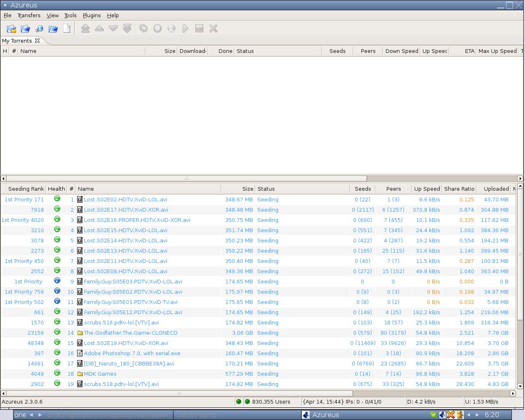525x420 pixels.
Task: Click the Azureus frog icon in taskbar
Action: click(306, 415)
